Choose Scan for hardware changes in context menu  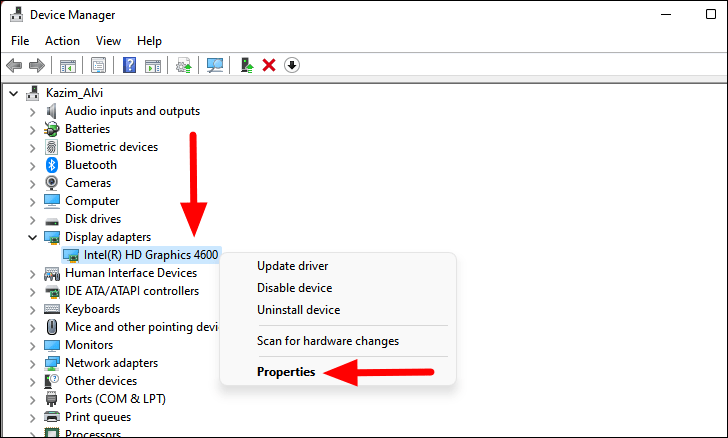(328, 341)
